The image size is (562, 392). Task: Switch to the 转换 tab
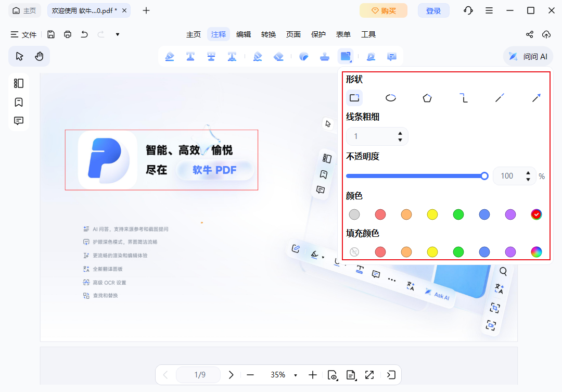click(269, 34)
